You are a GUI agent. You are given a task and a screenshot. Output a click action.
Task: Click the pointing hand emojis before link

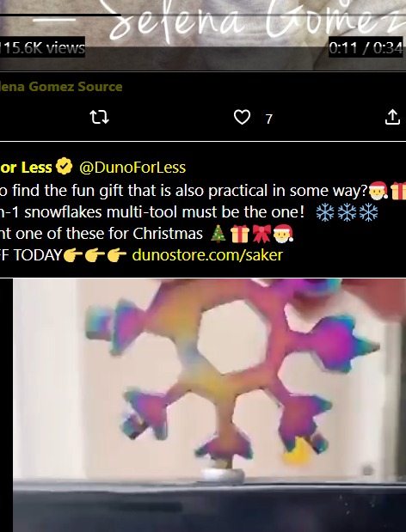95,254
